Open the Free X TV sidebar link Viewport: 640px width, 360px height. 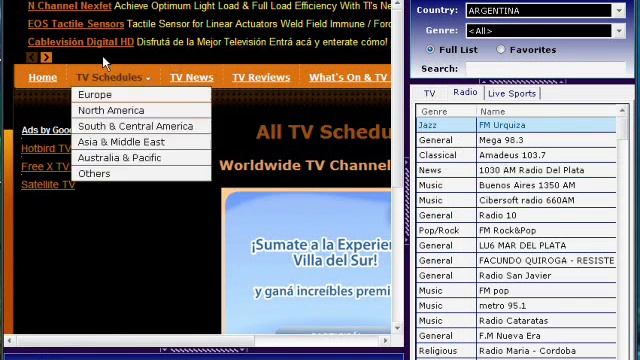pos(45,167)
